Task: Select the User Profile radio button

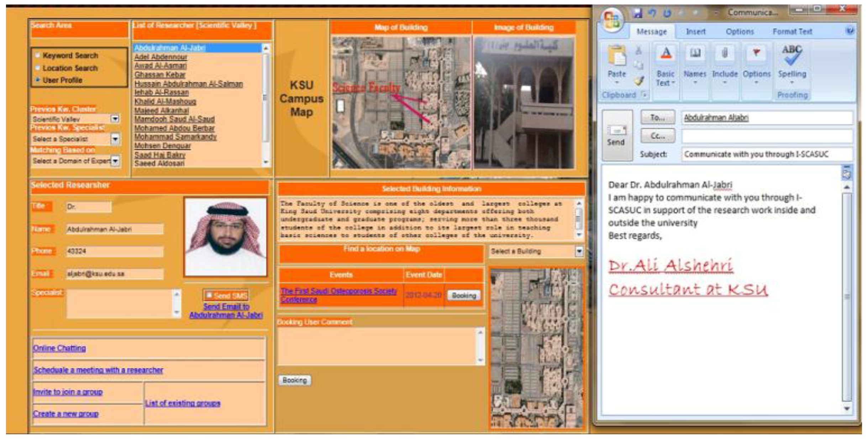Action: click(x=37, y=80)
